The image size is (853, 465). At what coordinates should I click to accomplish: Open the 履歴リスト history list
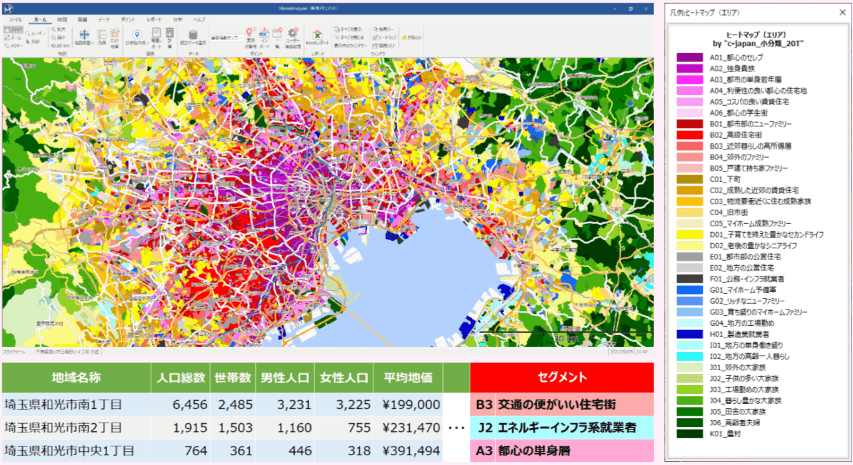tap(384, 46)
